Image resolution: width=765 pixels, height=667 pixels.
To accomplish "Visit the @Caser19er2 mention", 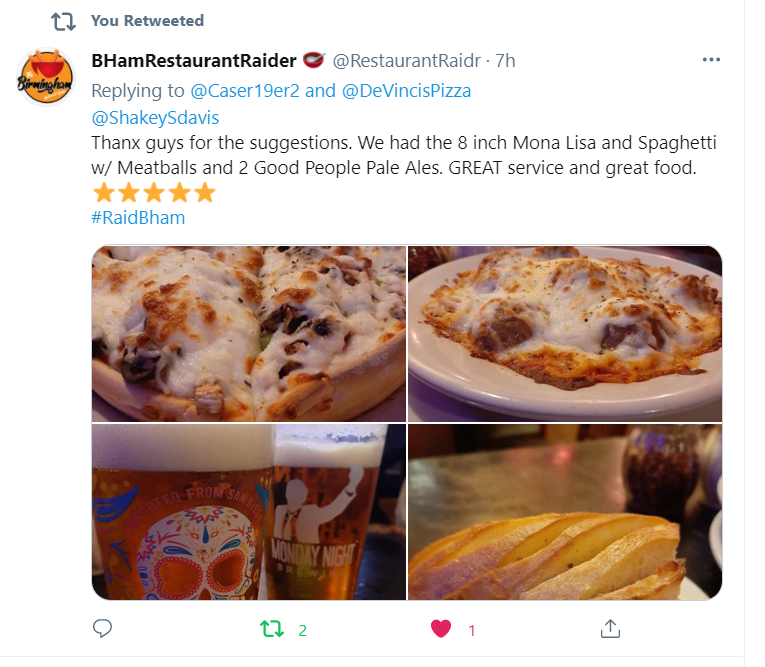I will click(x=244, y=91).
